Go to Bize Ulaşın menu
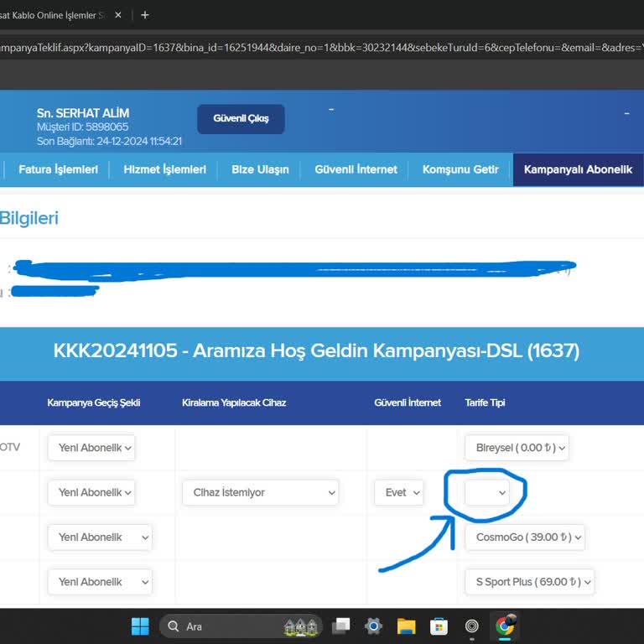The height and width of the screenshot is (644, 644). (x=260, y=169)
